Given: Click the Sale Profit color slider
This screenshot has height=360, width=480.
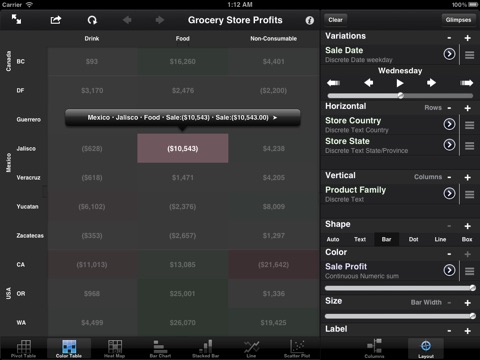Looking at the screenshot, I should (x=400, y=288).
